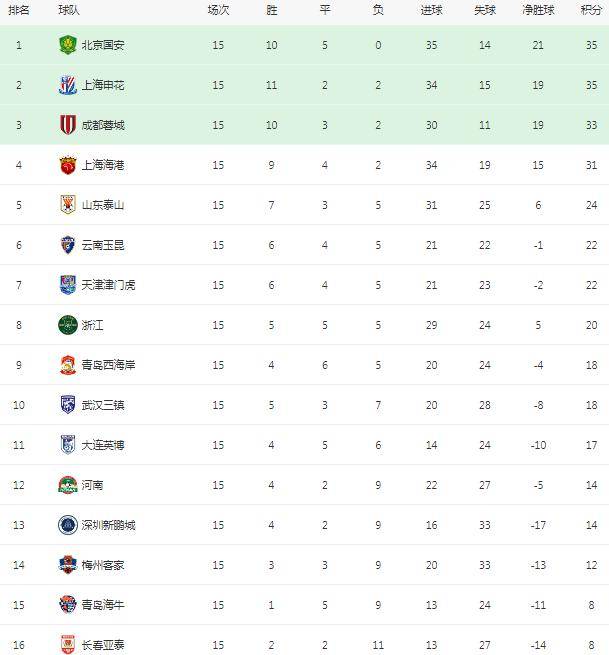Click the 武汉三镇 team name
This screenshot has height=655, width=609.
pos(103,405)
